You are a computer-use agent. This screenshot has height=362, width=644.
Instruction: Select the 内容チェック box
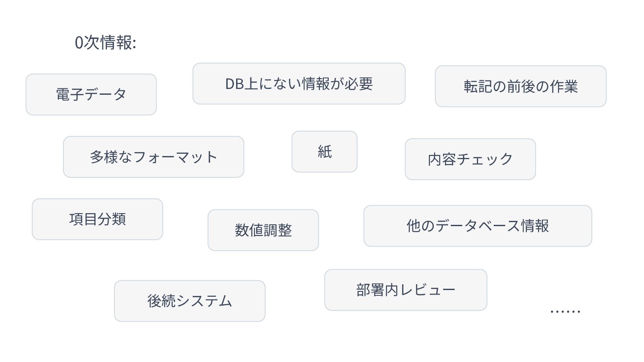470,159
